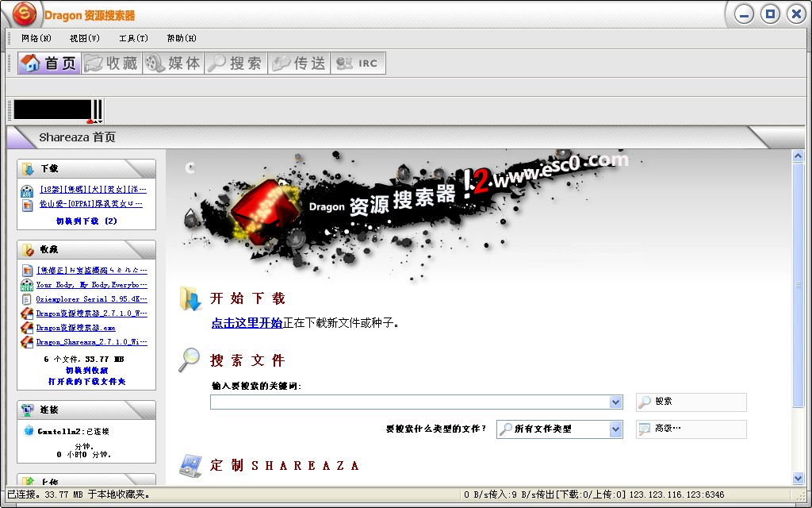Viewport: 812px width, 508px height.
Task: Open the Dragon资源搜索器.exe library link
Action: pyautogui.click(x=75, y=327)
